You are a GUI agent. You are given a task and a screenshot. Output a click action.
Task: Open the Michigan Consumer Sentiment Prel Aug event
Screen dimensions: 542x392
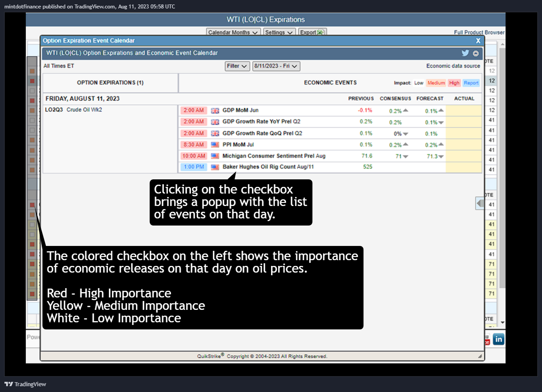click(274, 156)
